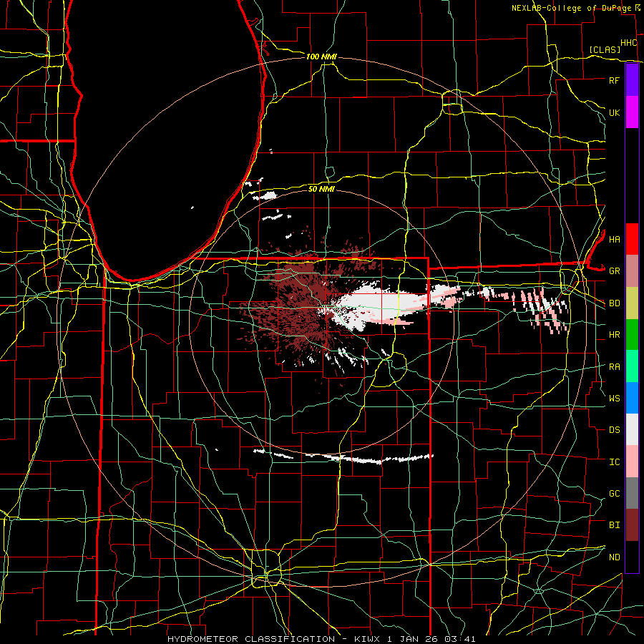Image resolution: width=644 pixels, height=644 pixels.
Task: Click the white DS legend color swatch
Action: pos(632,429)
